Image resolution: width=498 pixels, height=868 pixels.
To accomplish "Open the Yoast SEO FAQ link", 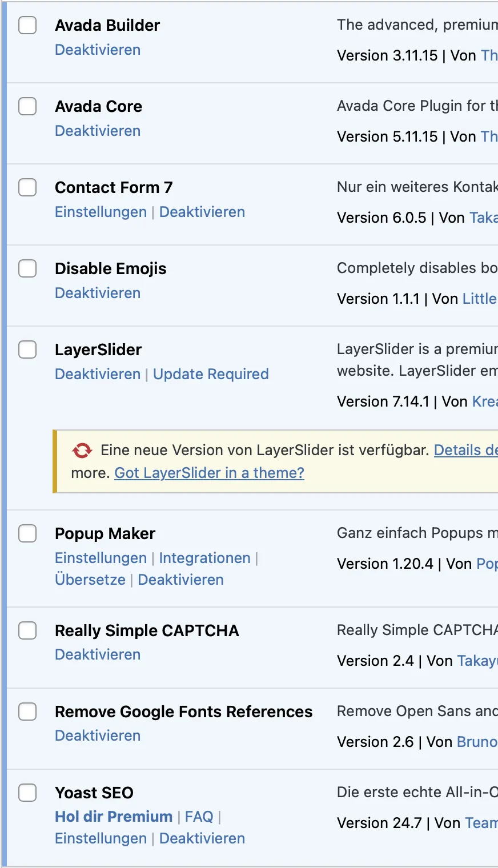I will pos(199,817).
